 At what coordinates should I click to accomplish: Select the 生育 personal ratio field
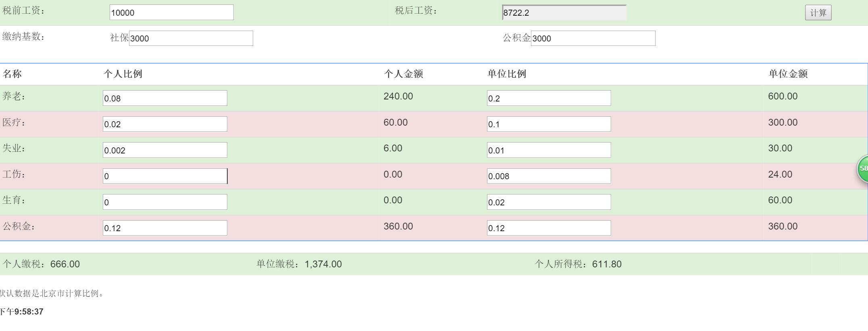165,202
